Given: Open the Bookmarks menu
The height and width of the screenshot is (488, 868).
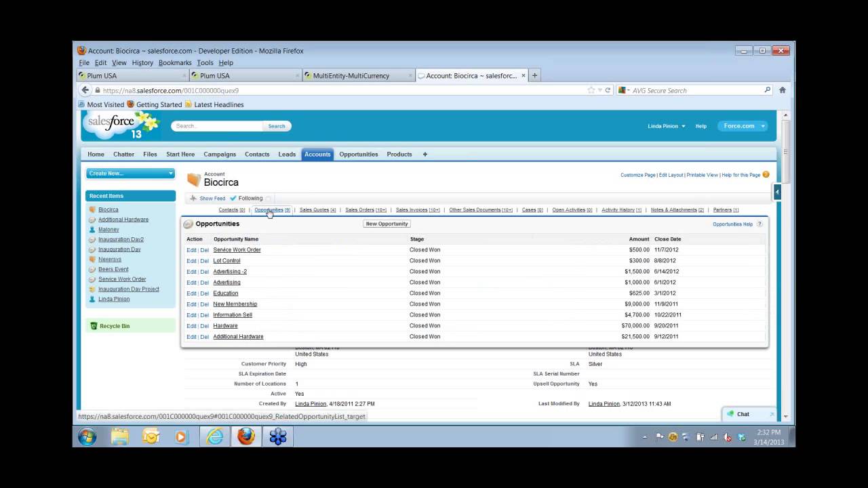Looking at the screenshot, I should click(175, 62).
